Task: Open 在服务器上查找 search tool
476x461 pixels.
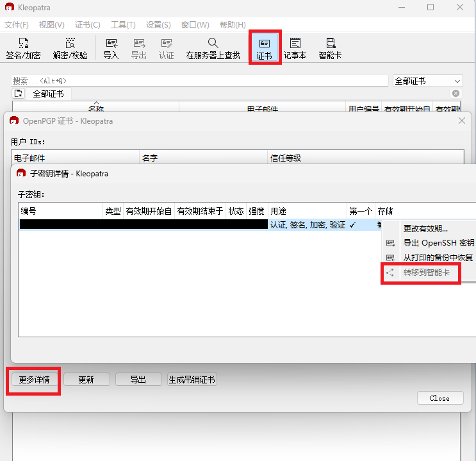Action: click(213, 48)
